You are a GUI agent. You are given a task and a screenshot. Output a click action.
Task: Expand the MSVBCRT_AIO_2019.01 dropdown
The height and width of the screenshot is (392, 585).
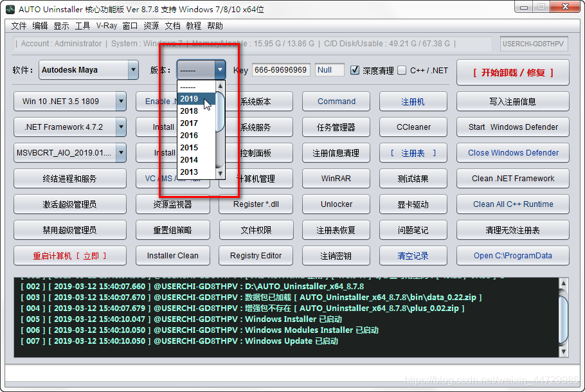tap(121, 153)
